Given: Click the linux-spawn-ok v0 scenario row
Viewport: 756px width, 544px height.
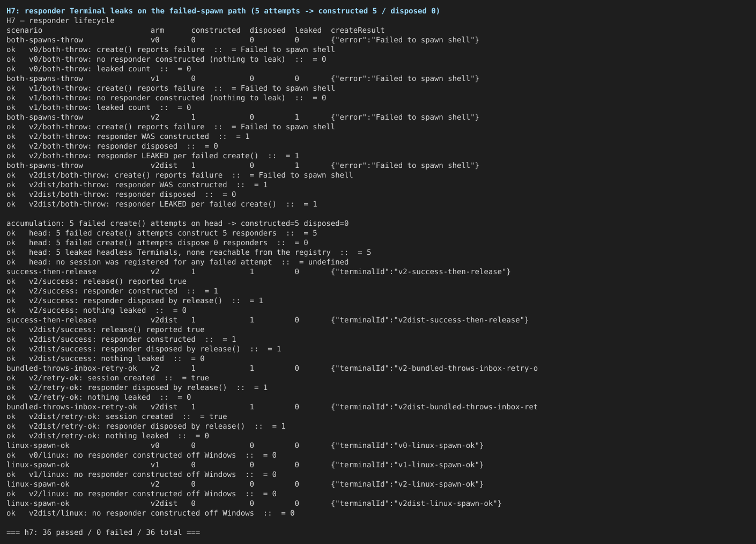Looking at the screenshot, I should point(245,445).
